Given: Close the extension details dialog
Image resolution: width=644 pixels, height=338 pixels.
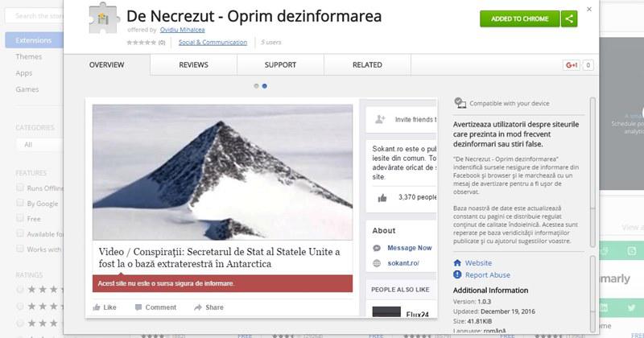Looking at the screenshot, I should (589, 9).
